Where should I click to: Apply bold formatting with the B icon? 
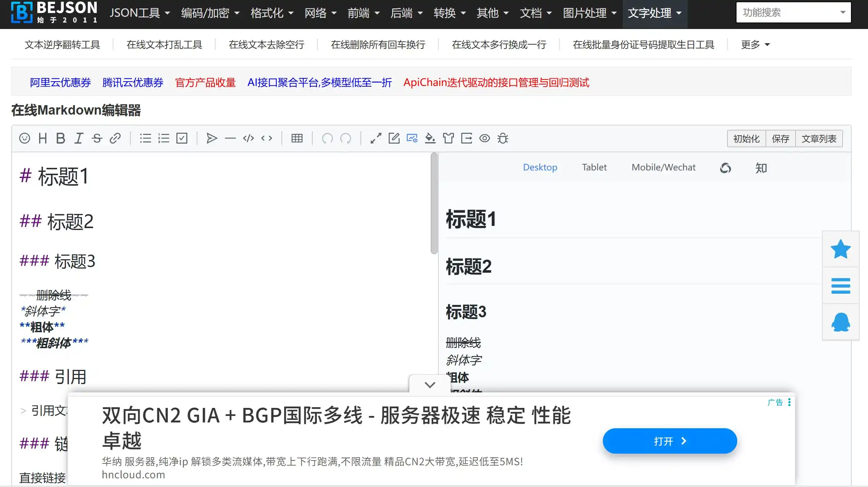click(60, 138)
